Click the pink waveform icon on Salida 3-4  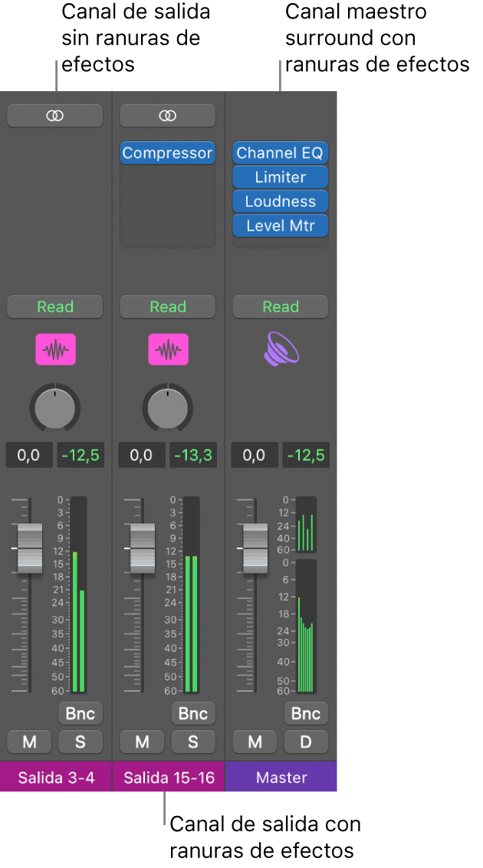[55, 349]
